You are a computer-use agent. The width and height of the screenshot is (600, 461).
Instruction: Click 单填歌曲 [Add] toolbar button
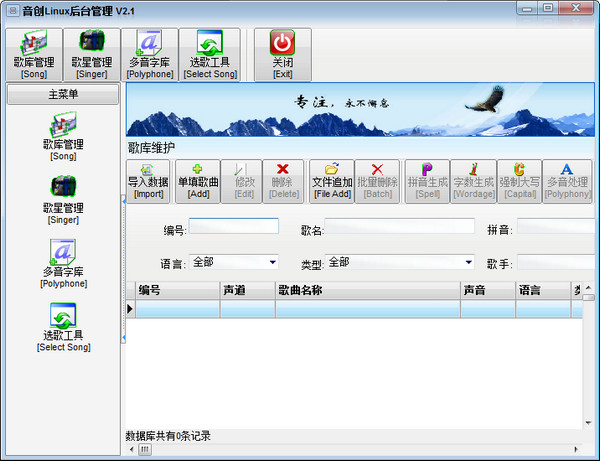pyautogui.click(x=198, y=182)
